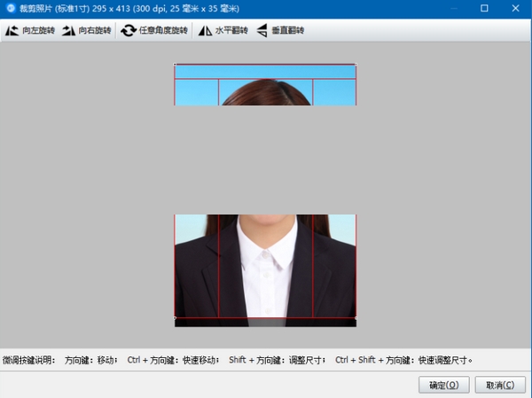Confirm crop with the 确定(O) button
Viewport: 532px width, 398px height.
(444, 385)
